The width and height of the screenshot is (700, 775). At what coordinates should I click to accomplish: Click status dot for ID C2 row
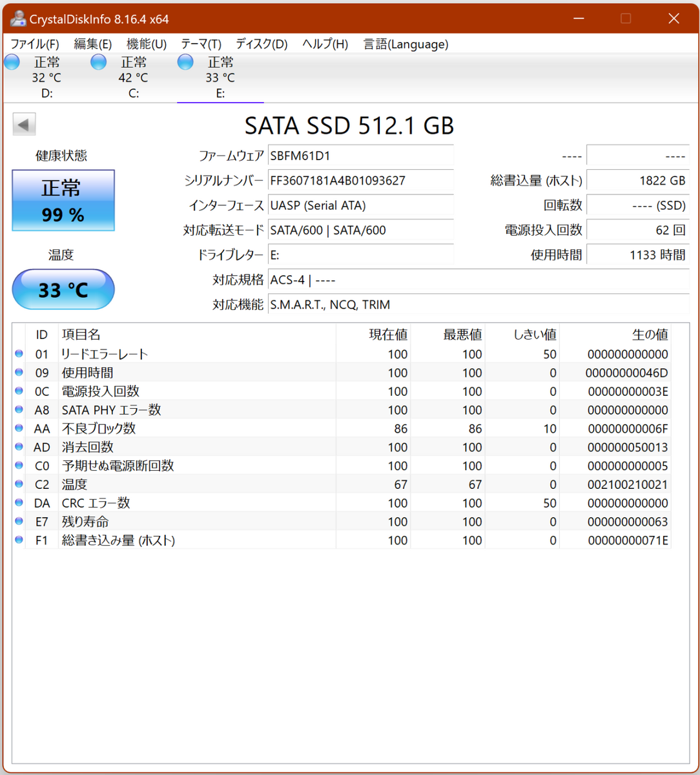tap(19, 484)
